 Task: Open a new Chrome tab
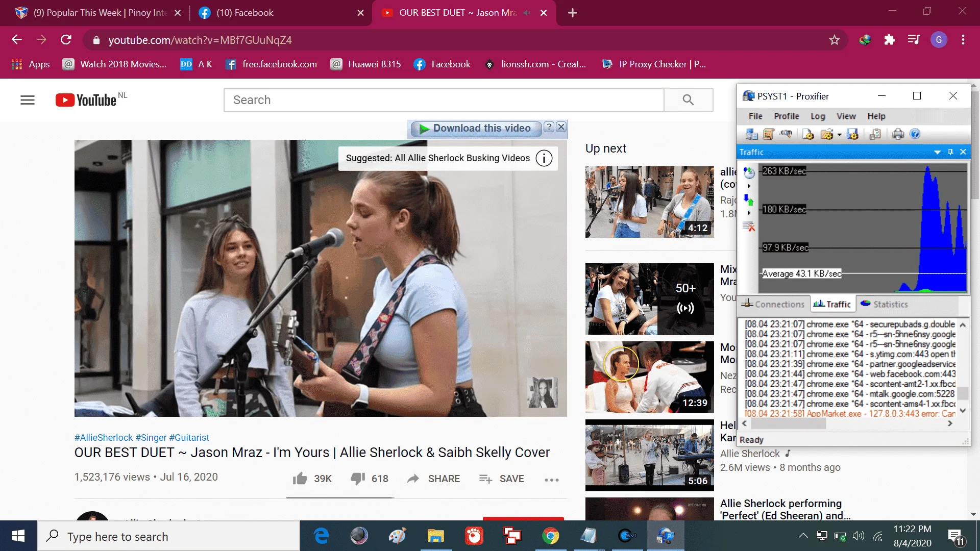(x=572, y=13)
